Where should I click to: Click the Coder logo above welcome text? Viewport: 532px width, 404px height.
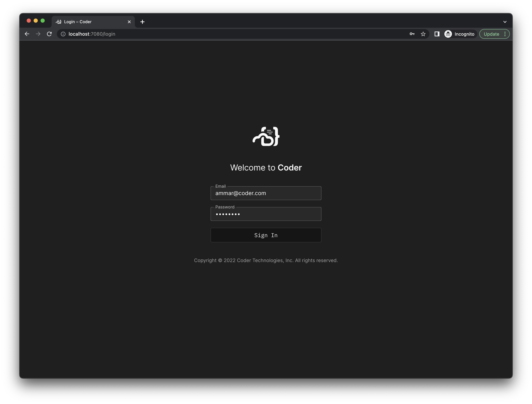pyautogui.click(x=266, y=137)
